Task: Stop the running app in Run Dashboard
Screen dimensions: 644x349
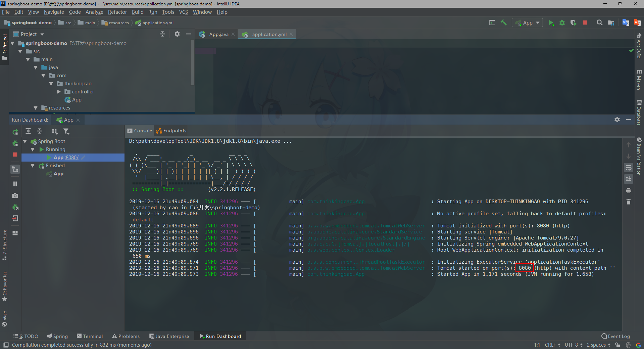Action: 15,155
